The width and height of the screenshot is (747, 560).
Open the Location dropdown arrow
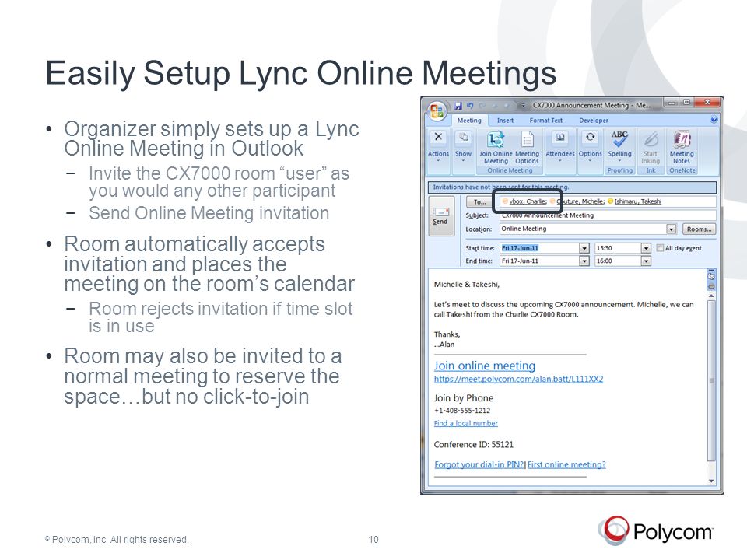(672, 229)
